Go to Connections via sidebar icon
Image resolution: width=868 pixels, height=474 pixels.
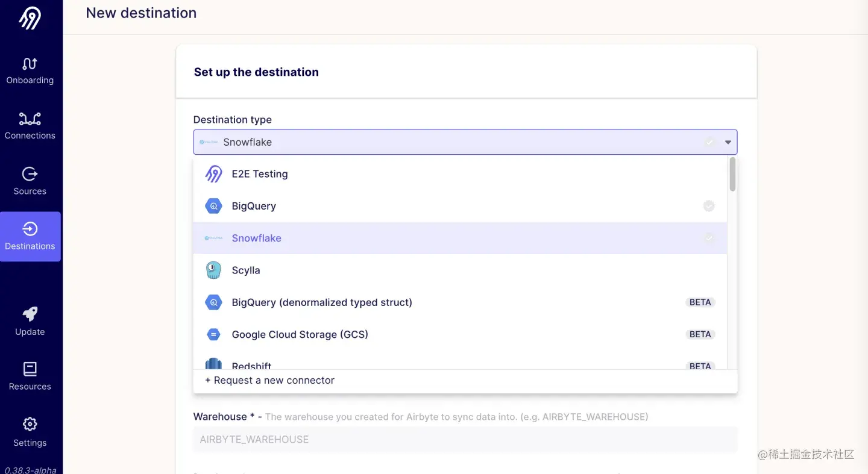tap(30, 119)
